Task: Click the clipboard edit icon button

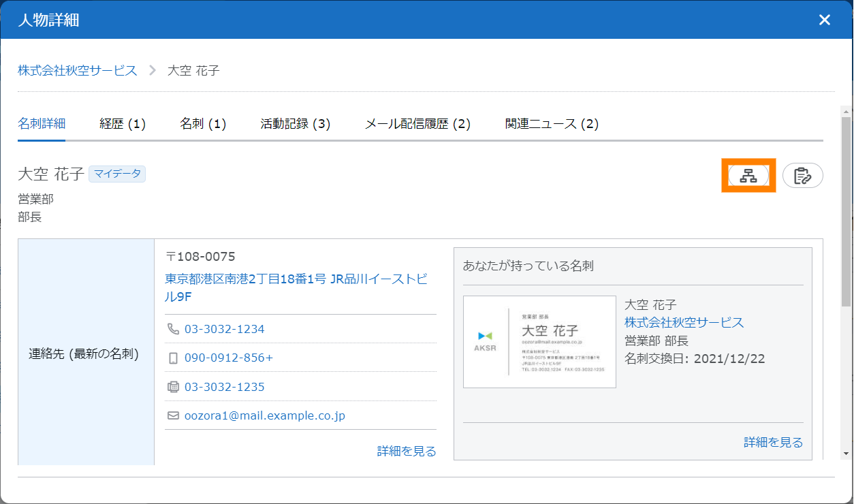Action: [x=802, y=176]
